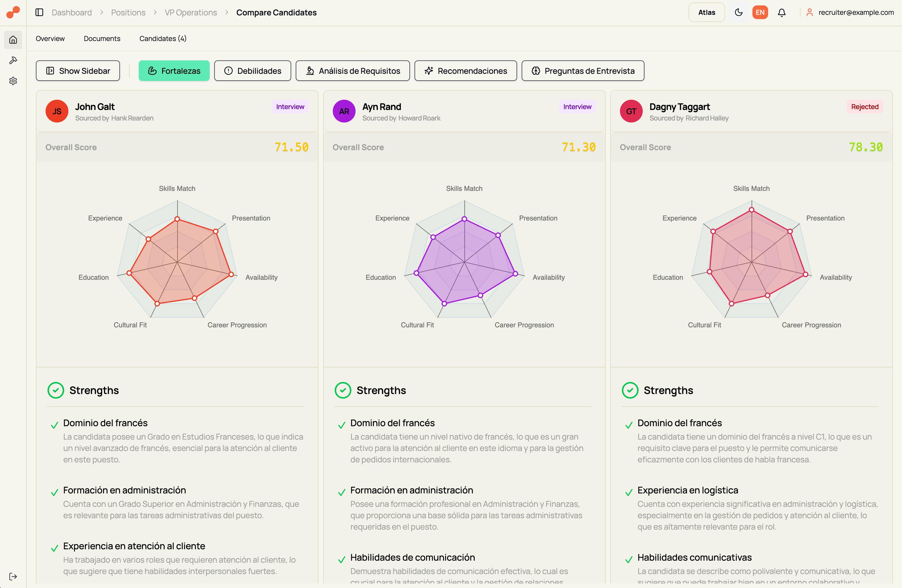Viewport: 902px width, 588px height.
Task: Select the Debilidades button
Action: (x=252, y=70)
